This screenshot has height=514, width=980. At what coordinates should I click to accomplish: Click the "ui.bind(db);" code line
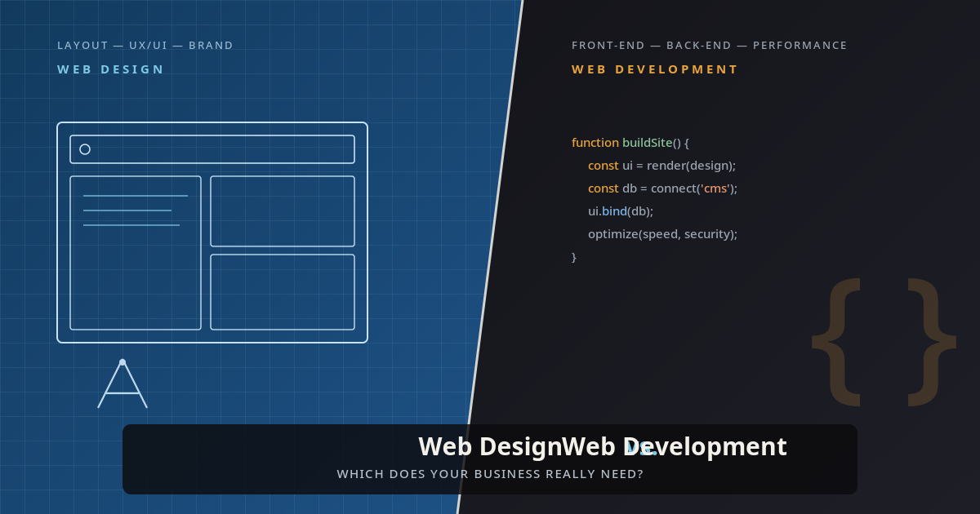[x=621, y=211]
